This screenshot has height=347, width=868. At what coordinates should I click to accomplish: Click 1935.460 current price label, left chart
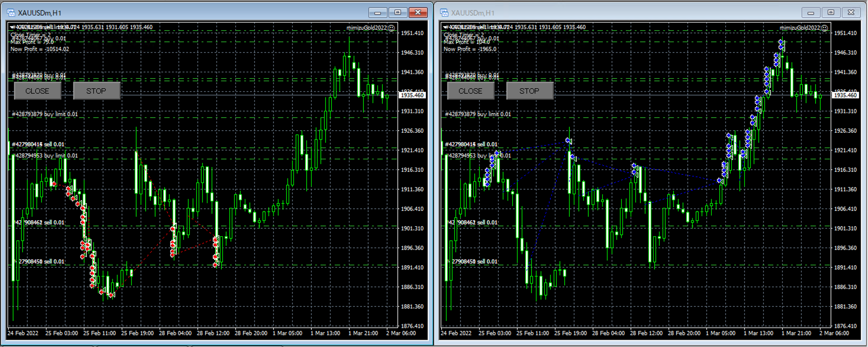pos(412,95)
